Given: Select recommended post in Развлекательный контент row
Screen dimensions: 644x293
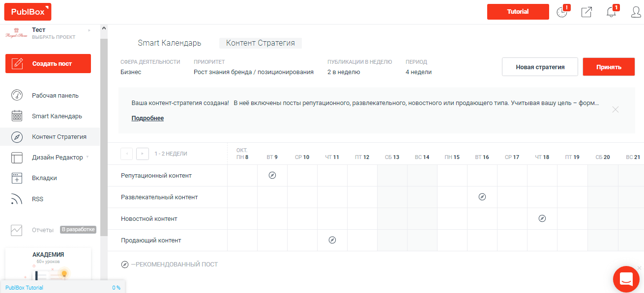Looking at the screenshot, I should [482, 197].
